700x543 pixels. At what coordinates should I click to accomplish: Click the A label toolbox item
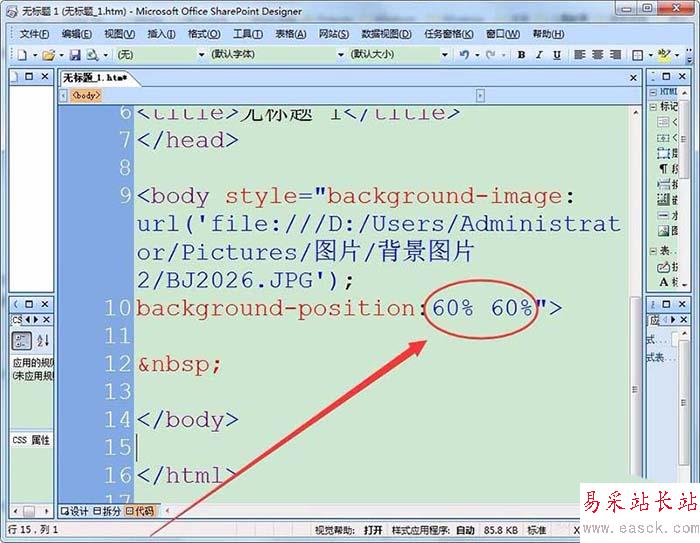[668, 282]
